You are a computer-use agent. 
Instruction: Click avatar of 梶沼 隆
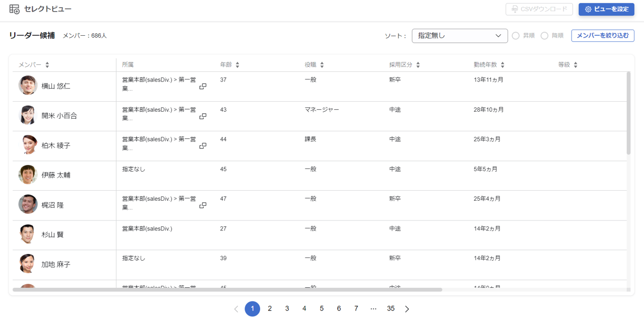point(28,204)
